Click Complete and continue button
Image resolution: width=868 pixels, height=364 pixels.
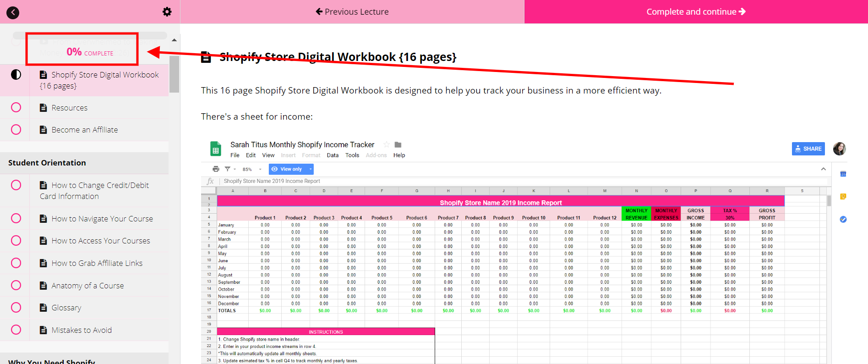[696, 12]
